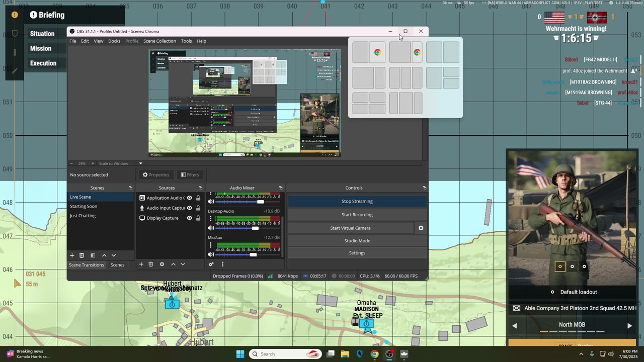Switch to previous spawn point arrow

tap(514, 325)
